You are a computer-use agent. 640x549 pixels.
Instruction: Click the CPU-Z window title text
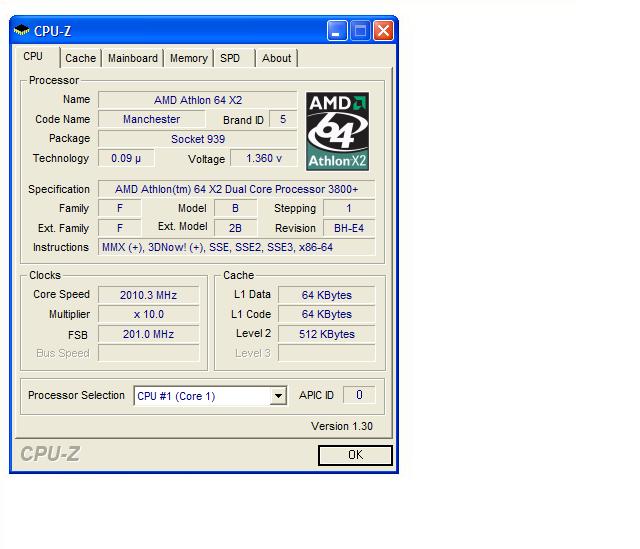53,31
